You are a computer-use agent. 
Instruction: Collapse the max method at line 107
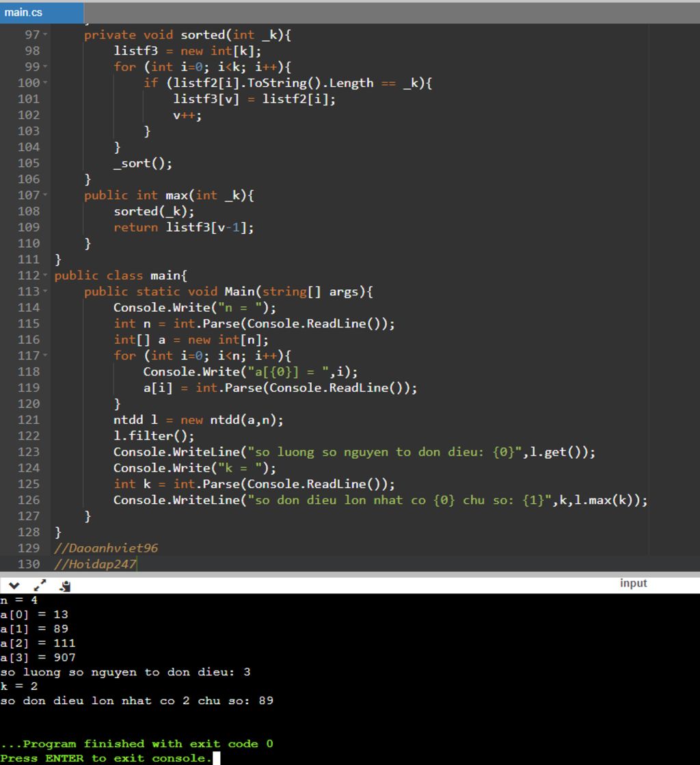(45, 195)
